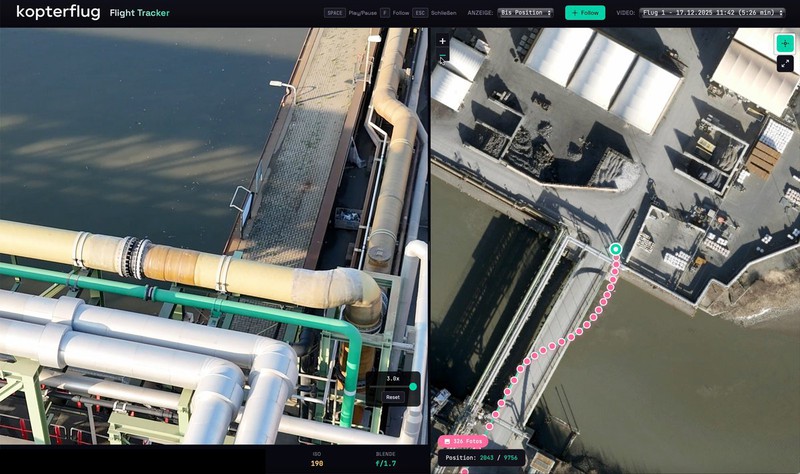Click the green center-on-drone crosshair icon

coord(785,43)
